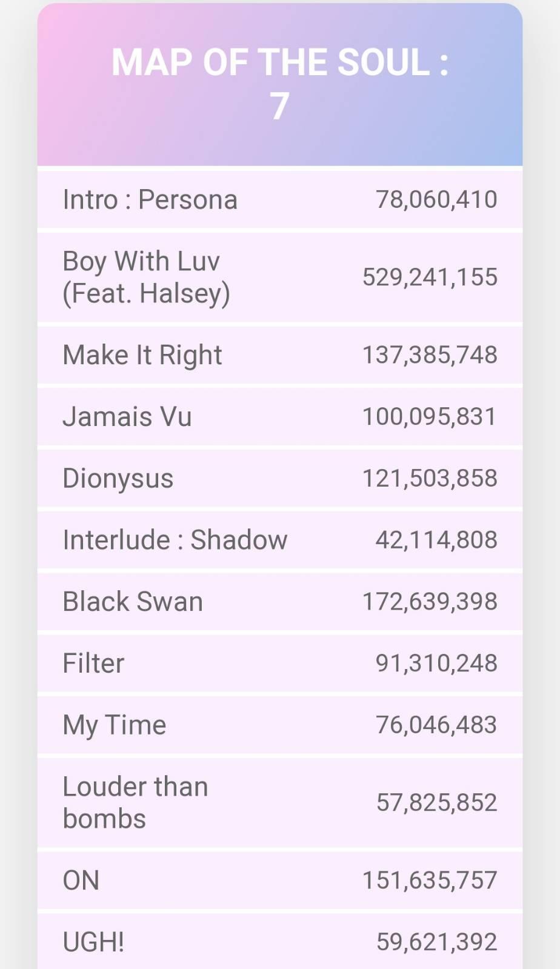Select the Filter song name

(93, 663)
